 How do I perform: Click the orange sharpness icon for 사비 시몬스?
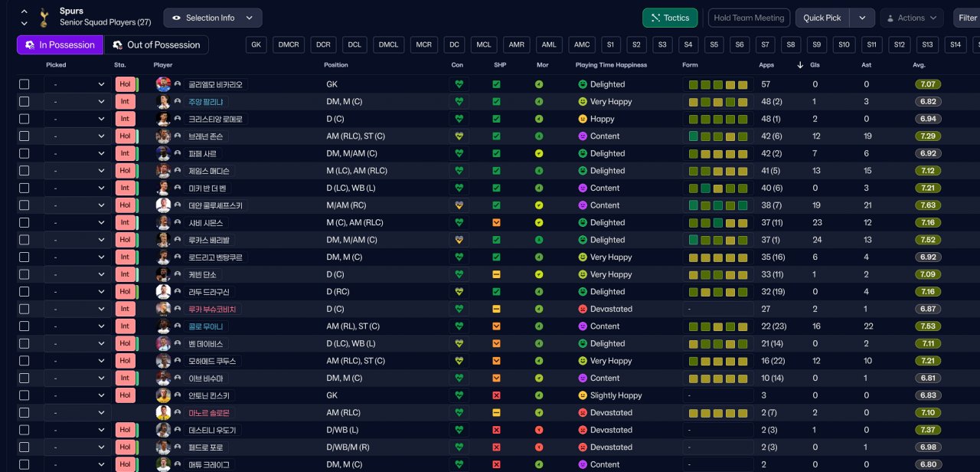[x=496, y=222]
